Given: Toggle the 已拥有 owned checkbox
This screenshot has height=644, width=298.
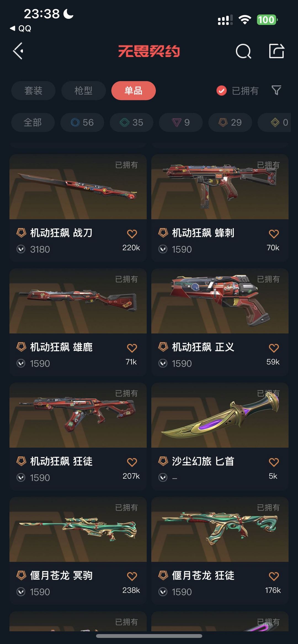Looking at the screenshot, I should (221, 90).
